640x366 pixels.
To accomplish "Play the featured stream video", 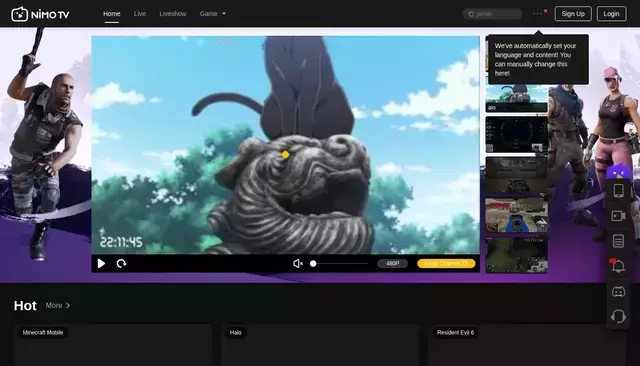I will point(101,264).
